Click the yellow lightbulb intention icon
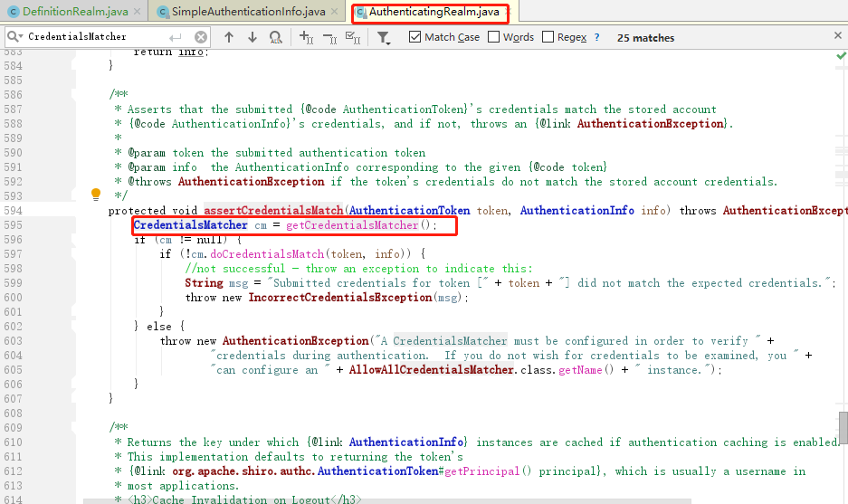The width and height of the screenshot is (848, 504). point(96,195)
